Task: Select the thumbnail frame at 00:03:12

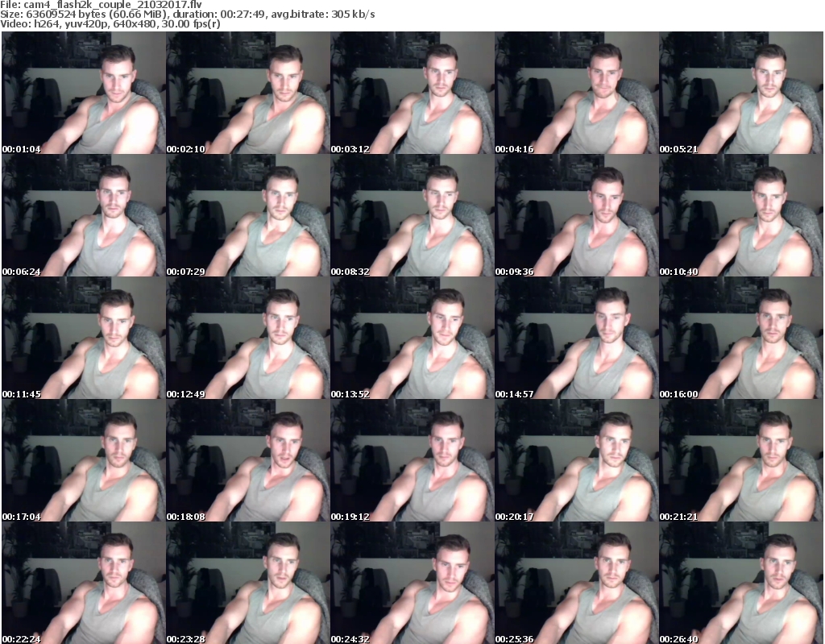Action: (412, 93)
